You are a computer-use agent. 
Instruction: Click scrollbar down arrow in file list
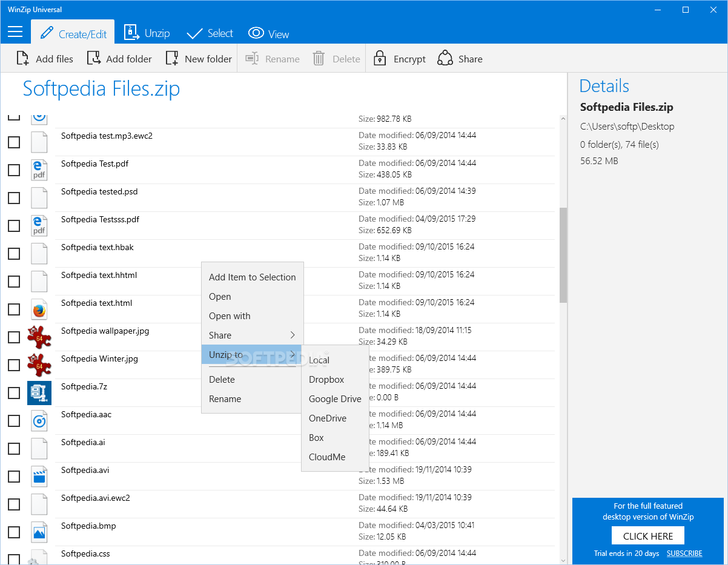563,560
